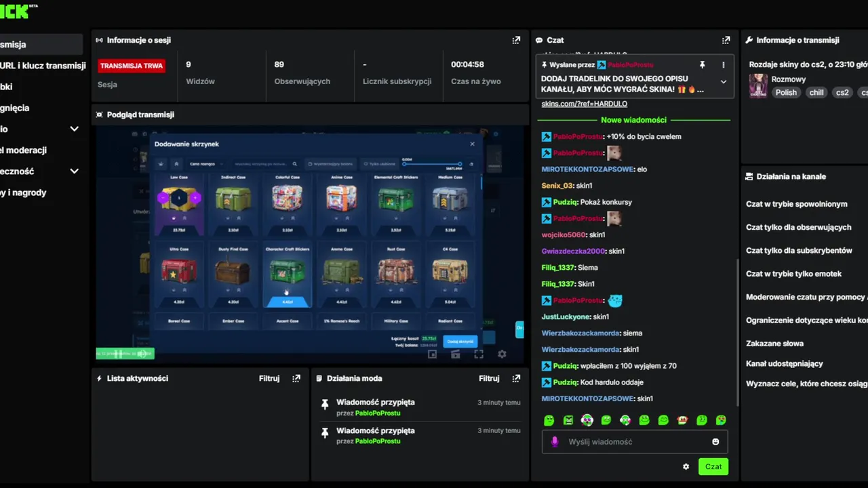Screen dimensions: 868x488
Task: Toggle Wystarczający balans filter
Action: [330, 164]
